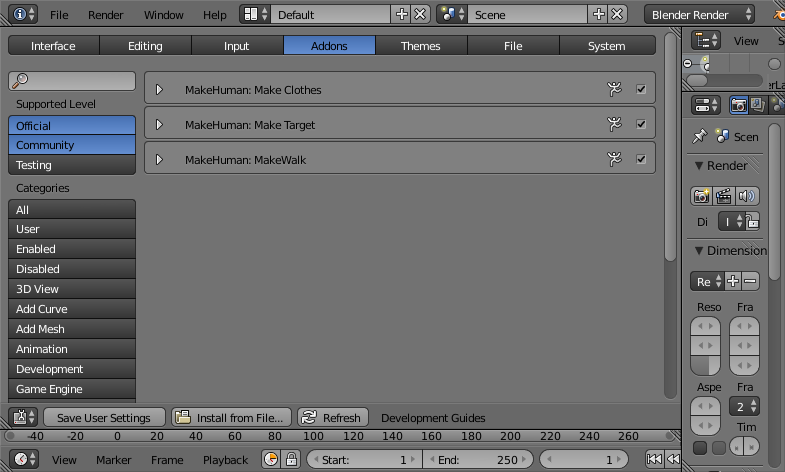Click Install from File button
This screenshot has height=472, width=785.
point(231,417)
